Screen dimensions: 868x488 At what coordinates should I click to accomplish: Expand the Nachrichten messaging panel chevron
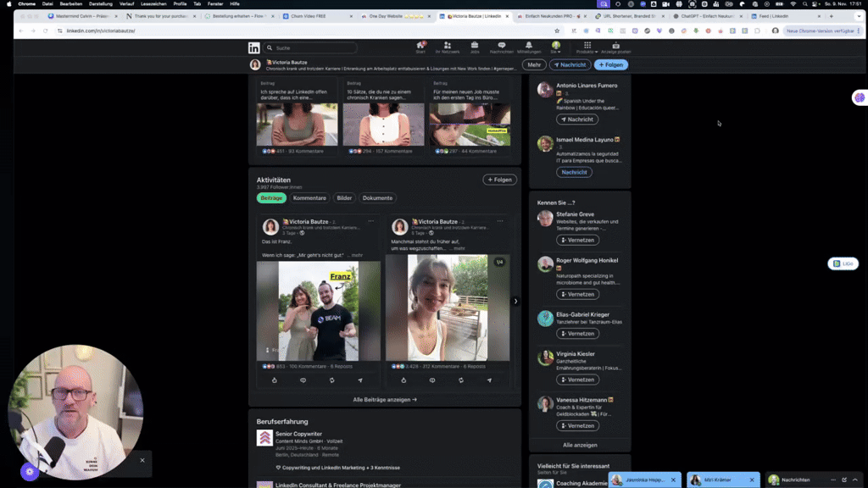854,480
